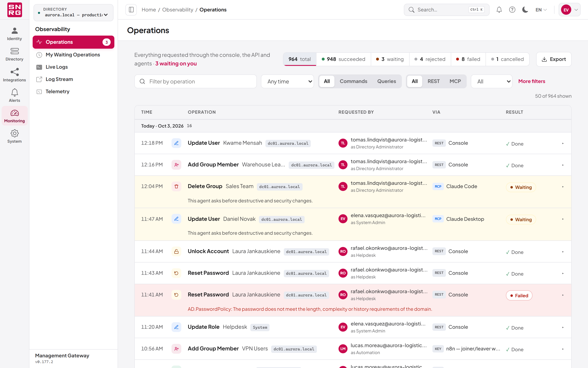Click lock icon on Unlock Account row
This screenshot has width=588, height=368.
point(176,251)
